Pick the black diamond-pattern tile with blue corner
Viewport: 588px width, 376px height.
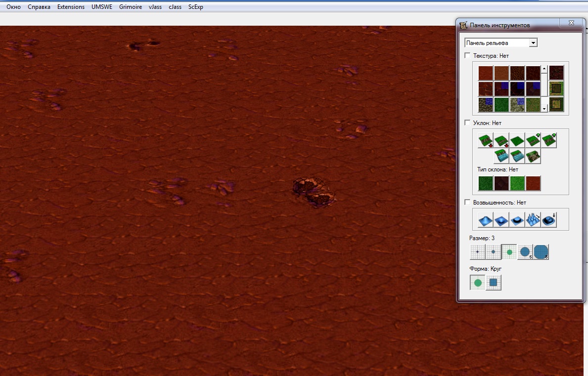[x=517, y=89]
